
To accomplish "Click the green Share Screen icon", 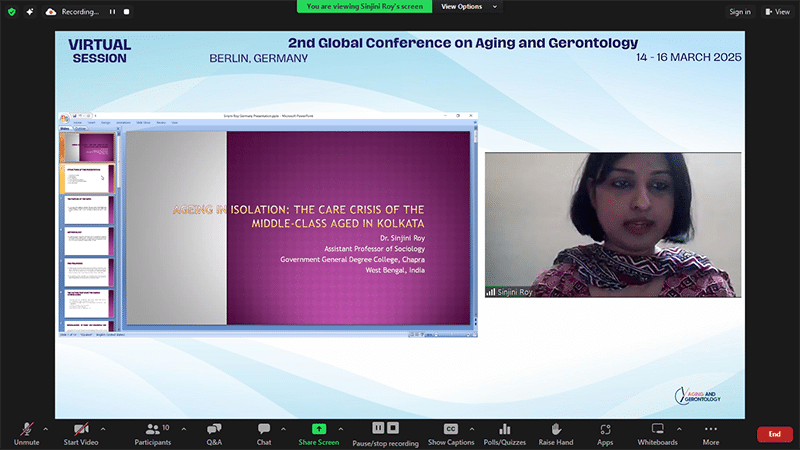I will 319,429.
